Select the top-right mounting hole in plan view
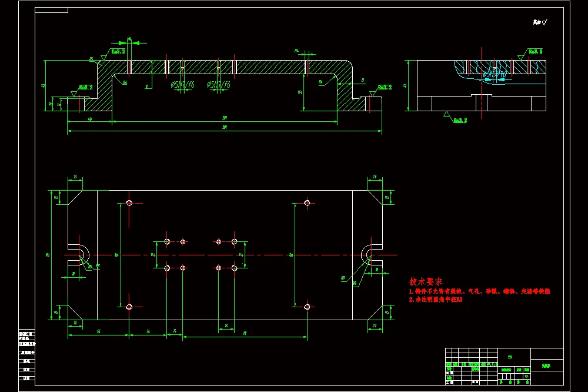The height and width of the screenshot is (392, 588). click(x=307, y=203)
